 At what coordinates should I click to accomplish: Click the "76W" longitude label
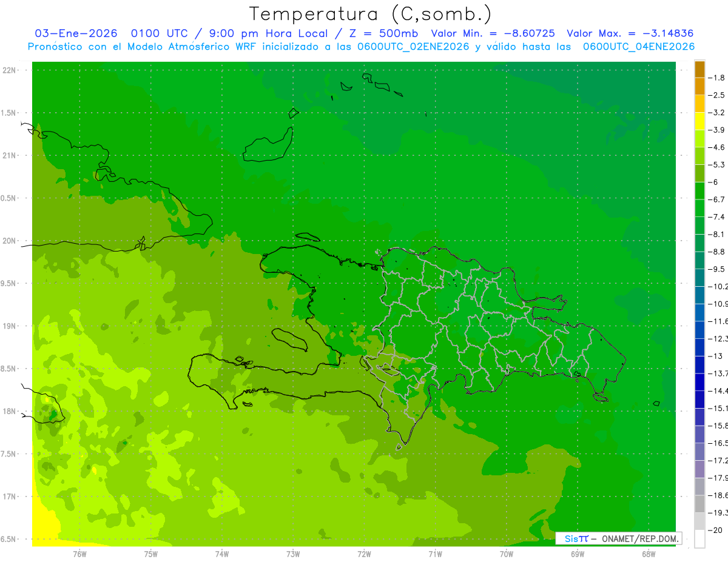[x=79, y=554]
